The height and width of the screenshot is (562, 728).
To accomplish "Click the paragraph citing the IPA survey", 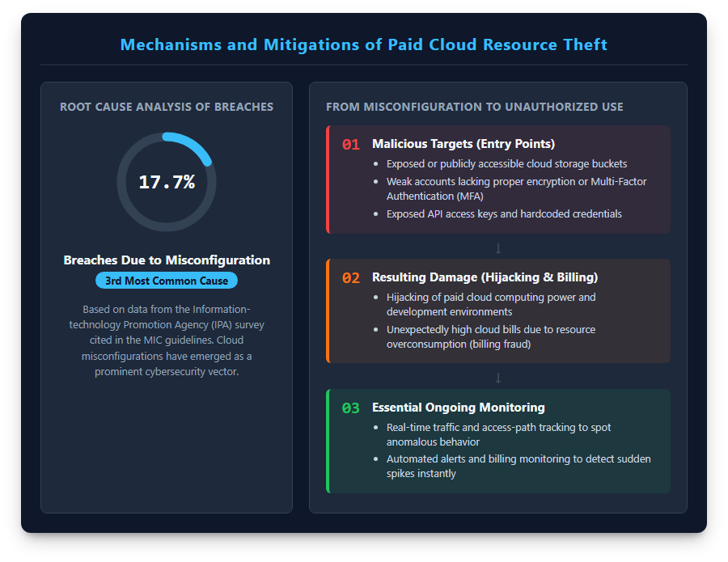I will click(167, 340).
